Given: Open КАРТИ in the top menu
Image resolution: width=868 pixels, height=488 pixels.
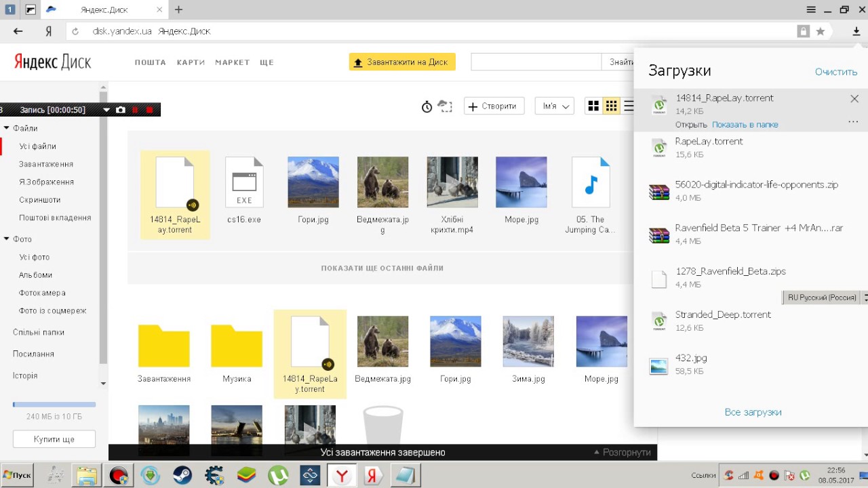Looking at the screenshot, I should coord(191,62).
